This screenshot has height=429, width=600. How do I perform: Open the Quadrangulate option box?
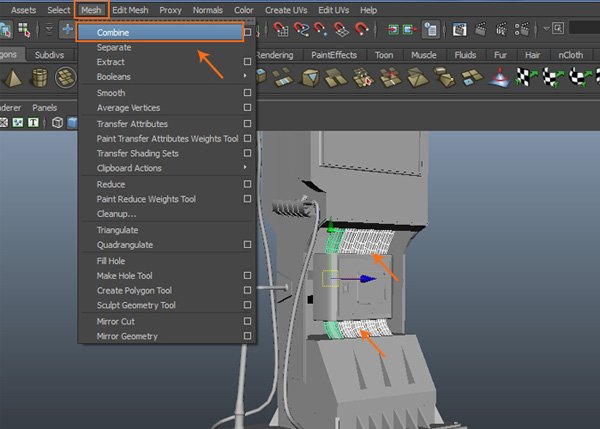[x=248, y=245]
